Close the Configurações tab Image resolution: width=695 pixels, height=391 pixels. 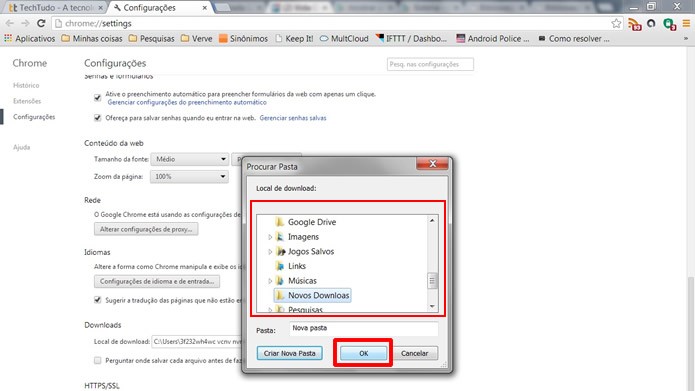pos(205,8)
